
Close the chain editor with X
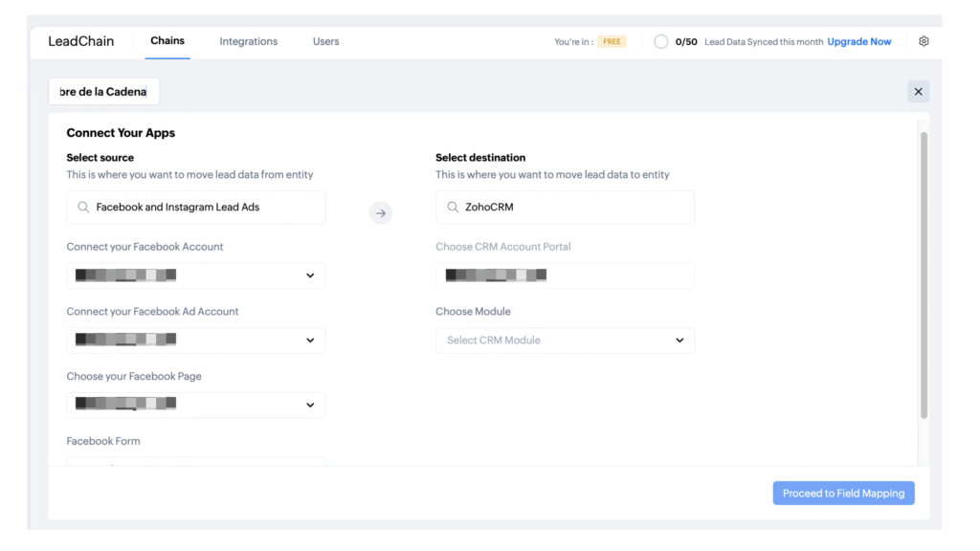(918, 92)
